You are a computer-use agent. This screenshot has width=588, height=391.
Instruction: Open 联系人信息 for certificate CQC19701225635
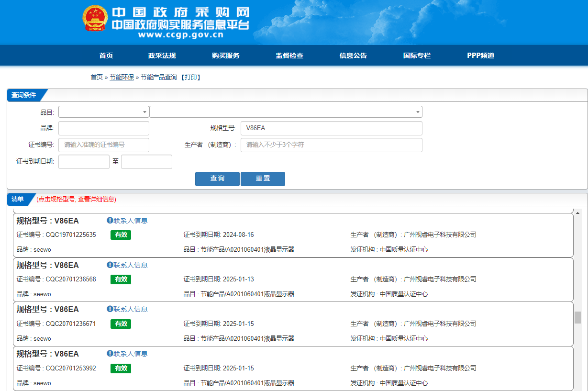(131, 221)
